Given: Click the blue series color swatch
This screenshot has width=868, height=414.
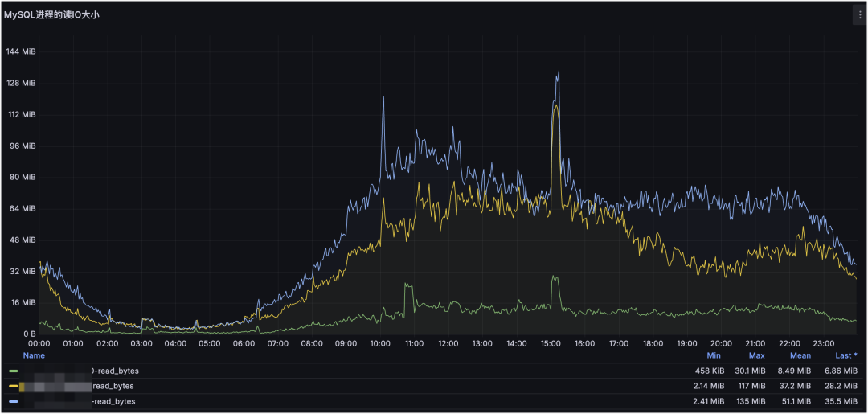Looking at the screenshot, I should pyautogui.click(x=14, y=401).
